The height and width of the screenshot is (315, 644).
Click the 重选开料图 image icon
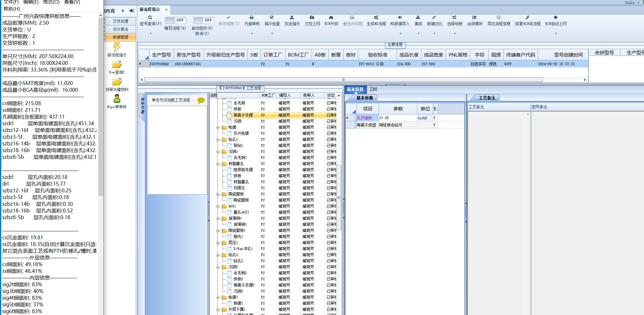(x=352, y=18)
